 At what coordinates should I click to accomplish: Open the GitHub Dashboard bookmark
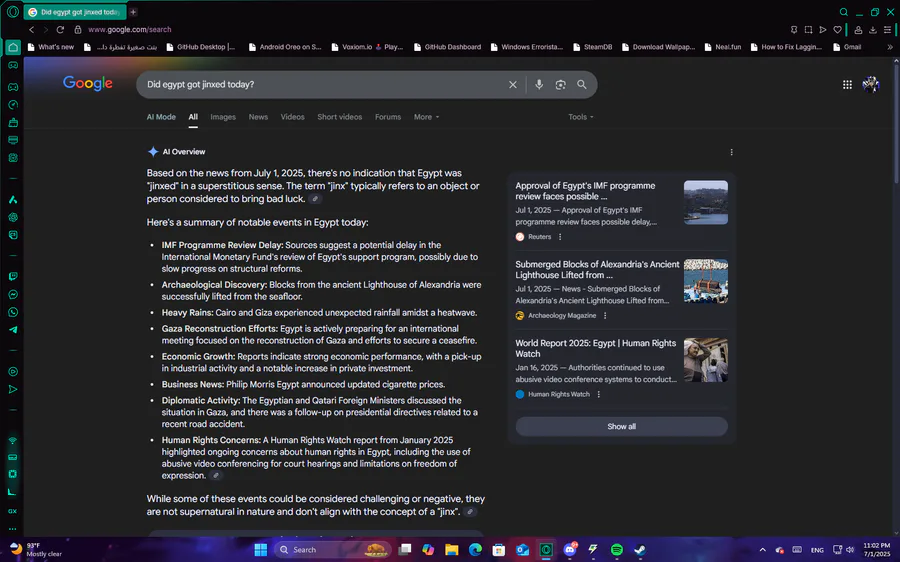(447, 47)
